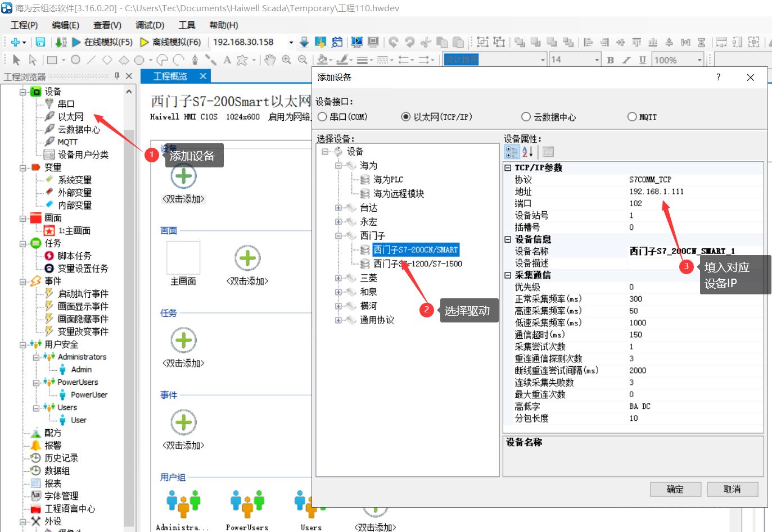Click the project browser scroll-up arrow
The image size is (772, 532).
click(129, 92)
